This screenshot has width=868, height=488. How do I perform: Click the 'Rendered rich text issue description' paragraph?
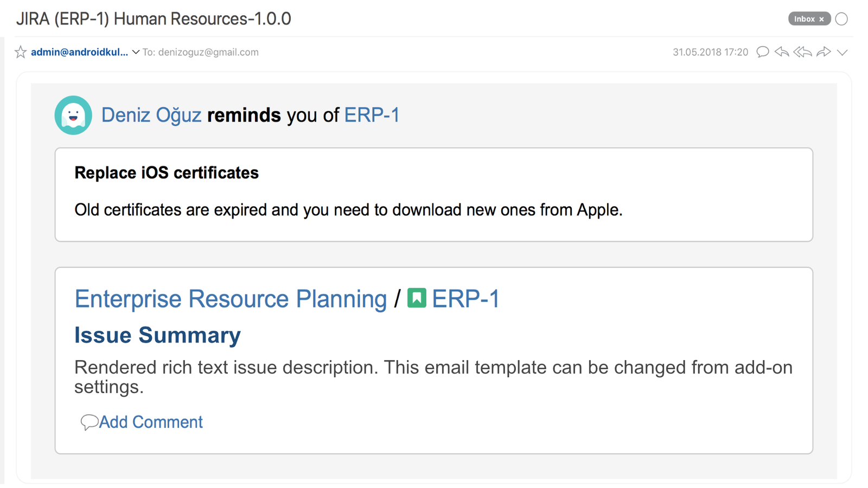[x=433, y=377]
